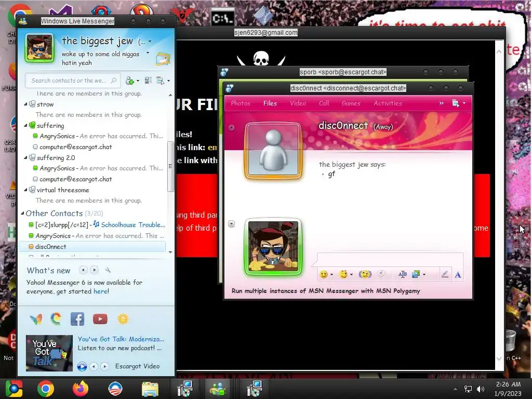Click your avatar picture in Messenger header
The height and width of the screenshot is (399, 532).
[x=39, y=48]
